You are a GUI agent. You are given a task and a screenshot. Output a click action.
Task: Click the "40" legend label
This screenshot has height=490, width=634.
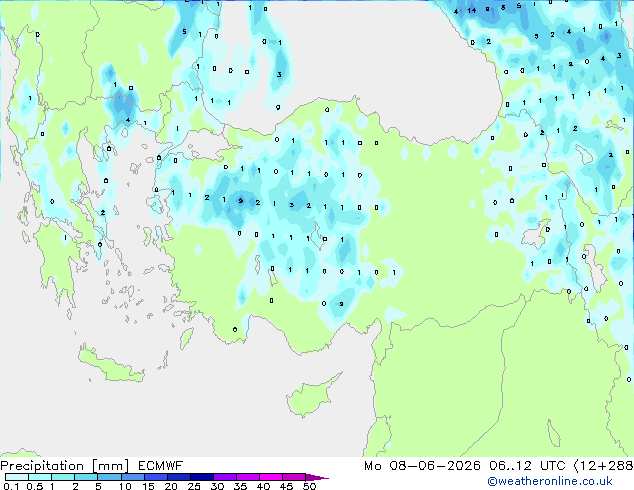[263, 486]
